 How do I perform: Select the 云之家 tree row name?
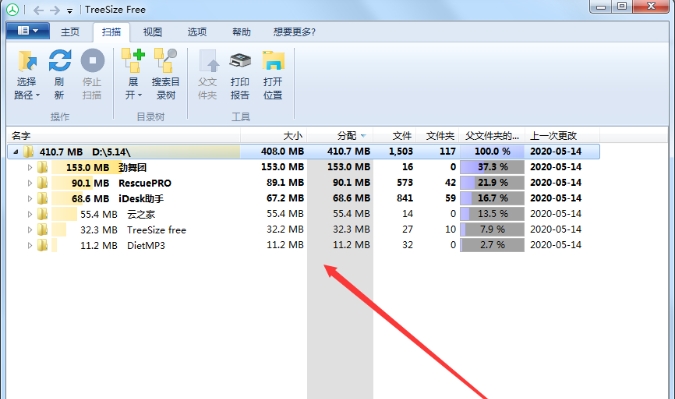141,214
